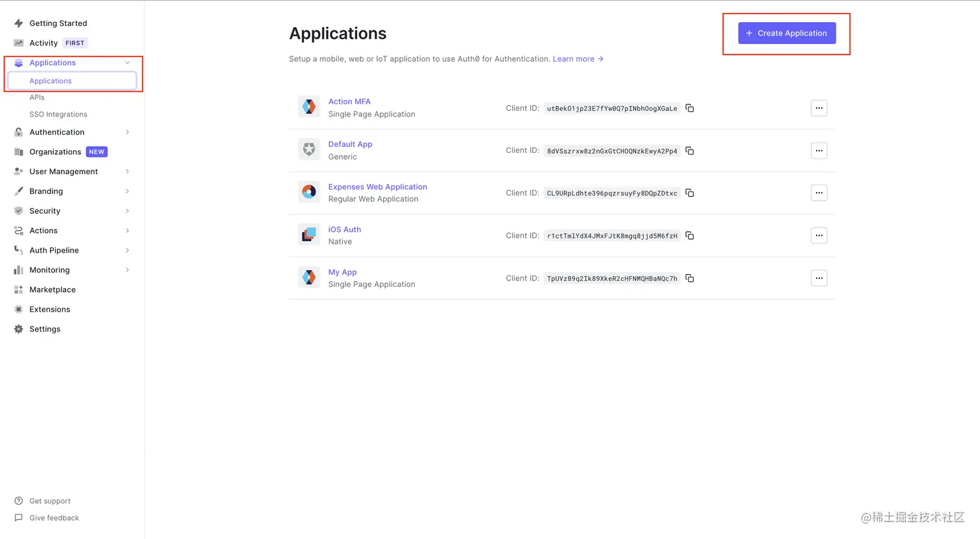Open the Organizations section icon

coord(19,152)
